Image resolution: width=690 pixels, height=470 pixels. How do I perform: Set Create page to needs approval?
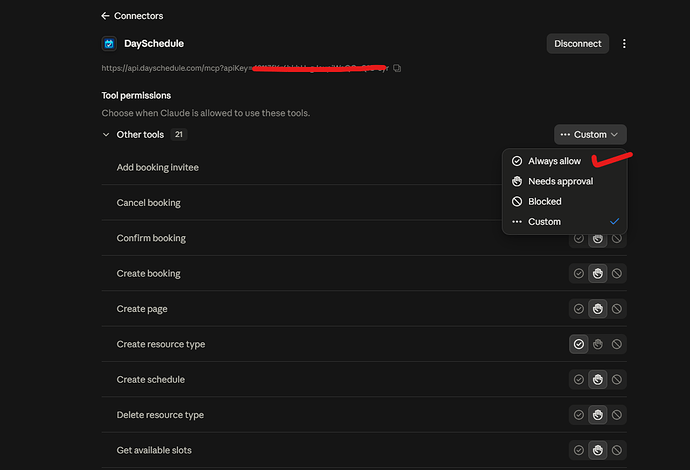point(598,309)
